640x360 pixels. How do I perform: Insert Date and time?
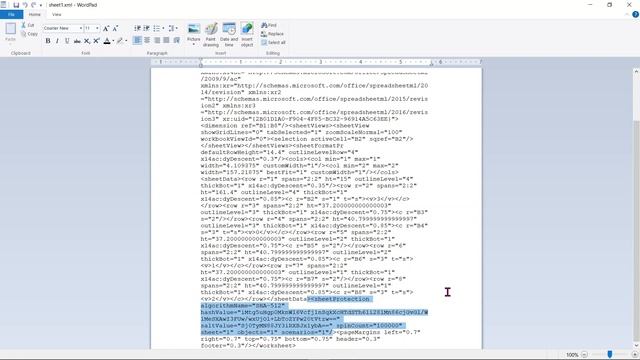[x=229, y=35]
